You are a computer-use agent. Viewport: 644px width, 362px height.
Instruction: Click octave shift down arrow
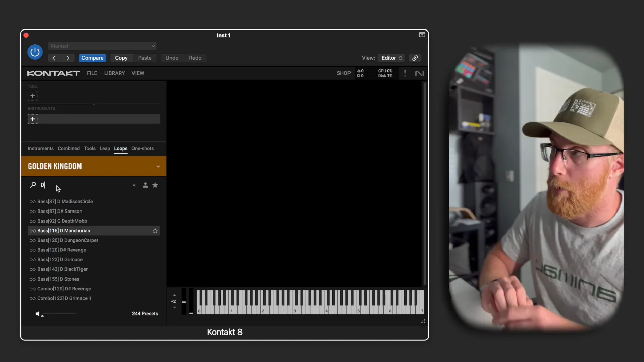(x=174, y=308)
